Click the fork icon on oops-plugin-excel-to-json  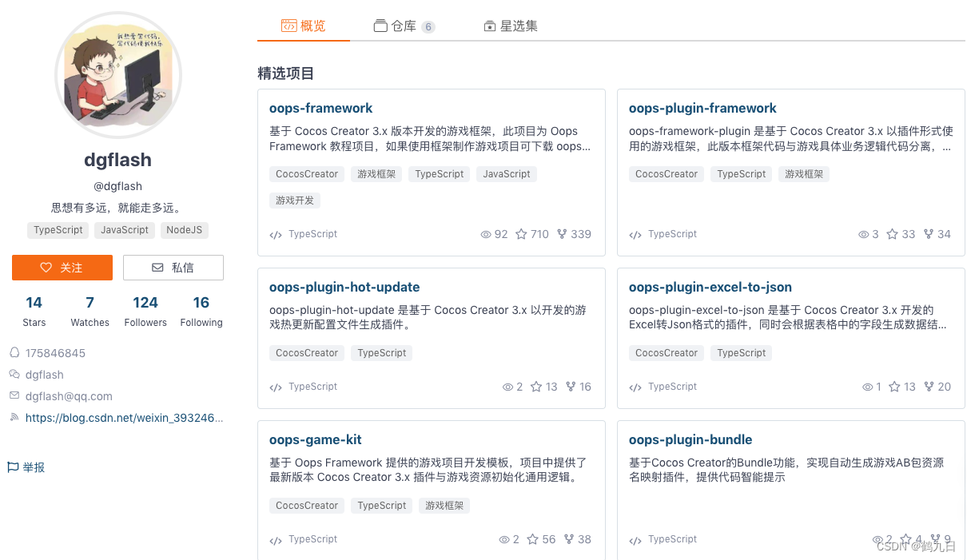click(x=929, y=387)
